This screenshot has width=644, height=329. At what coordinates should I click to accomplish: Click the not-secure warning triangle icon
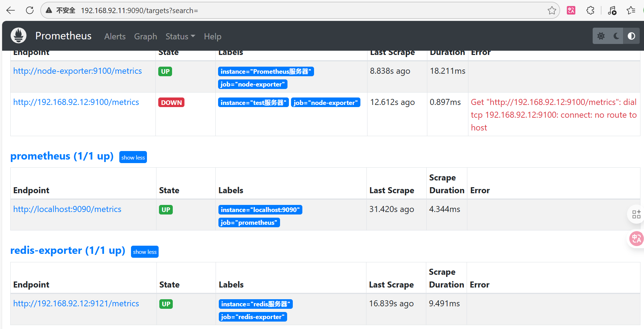point(49,10)
